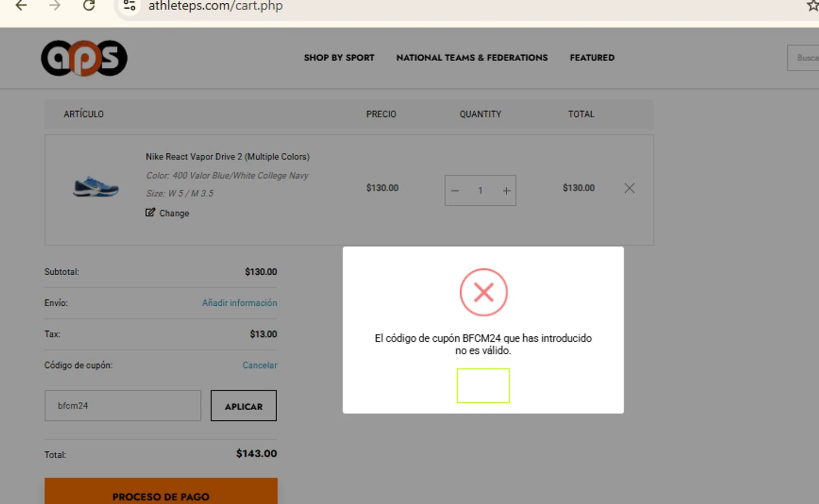Open site information icon in address bar
Screen dimensions: 819x504
(129, 6)
